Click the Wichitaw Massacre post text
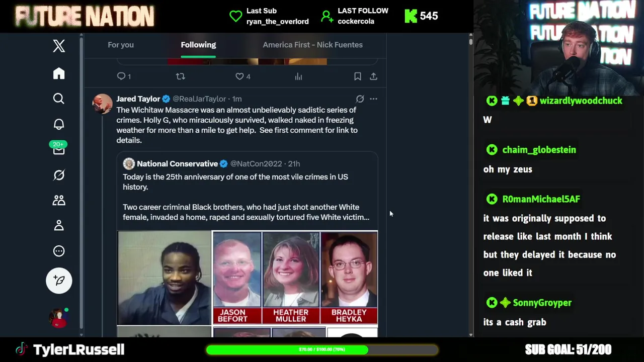This screenshot has width=644, height=362. click(x=237, y=125)
